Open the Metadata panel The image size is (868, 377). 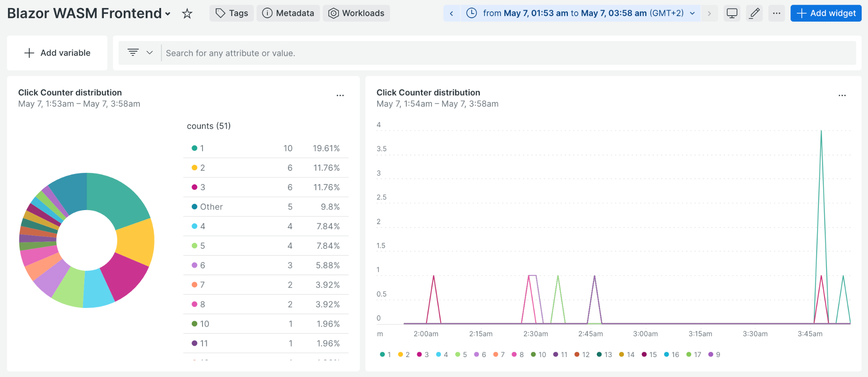(288, 13)
